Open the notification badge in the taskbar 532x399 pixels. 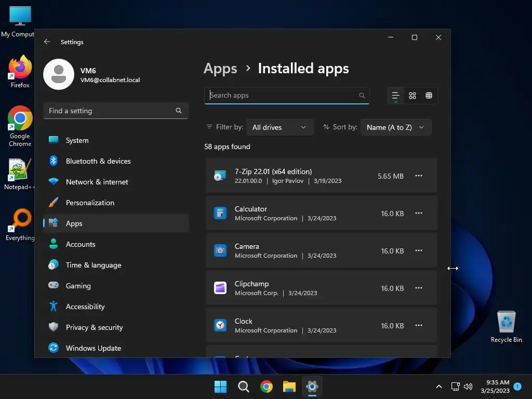pyautogui.click(x=517, y=386)
